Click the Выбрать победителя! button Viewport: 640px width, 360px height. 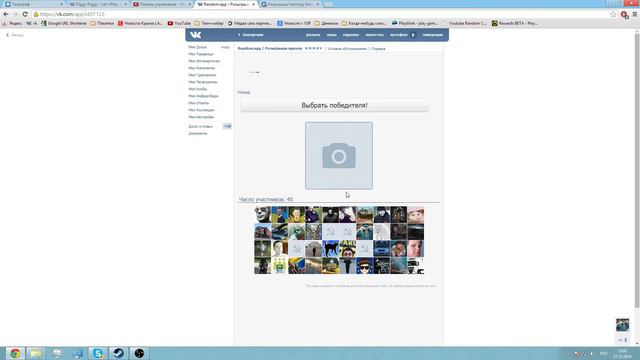pyautogui.click(x=334, y=105)
